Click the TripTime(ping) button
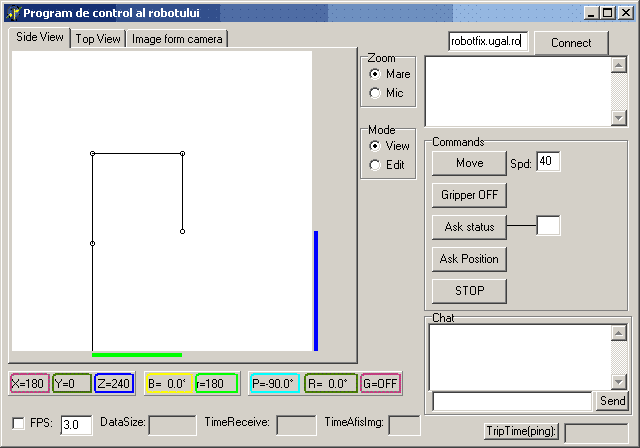Screen dimensions: 640x448 (x=520, y=431)
